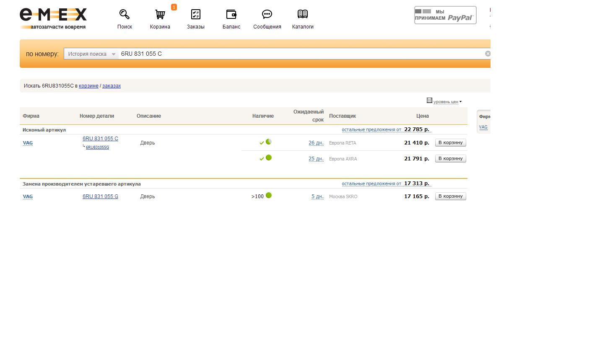Expand the уровень цен dropdown arrow
Viewport: 592px width, 364px height.
click(x=460, y=102)
